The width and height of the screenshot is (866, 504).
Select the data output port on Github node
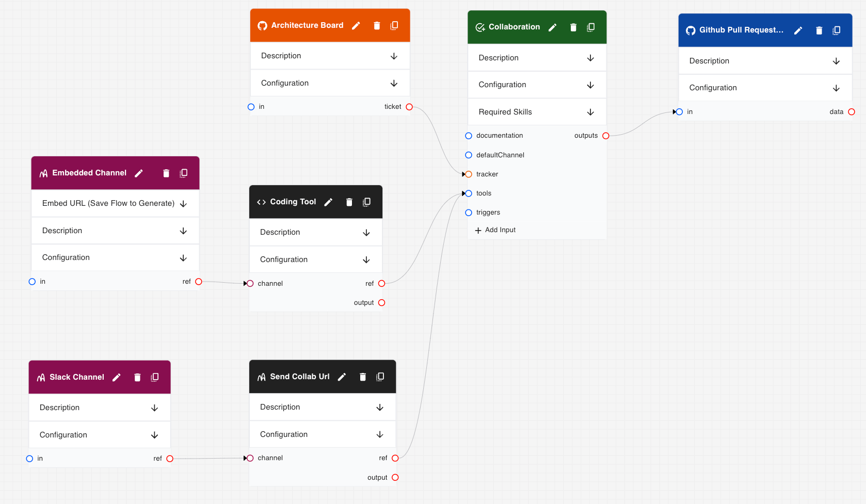coord(852,112)
